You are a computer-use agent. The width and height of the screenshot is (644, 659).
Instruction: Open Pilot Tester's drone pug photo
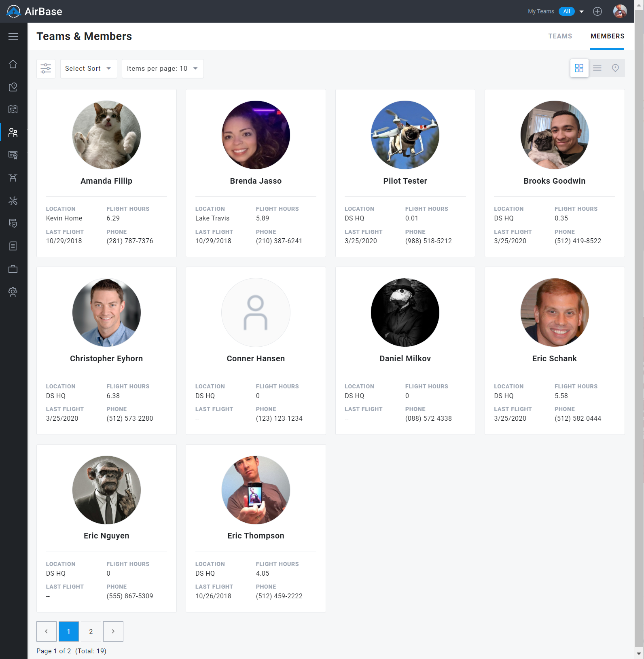405,135
